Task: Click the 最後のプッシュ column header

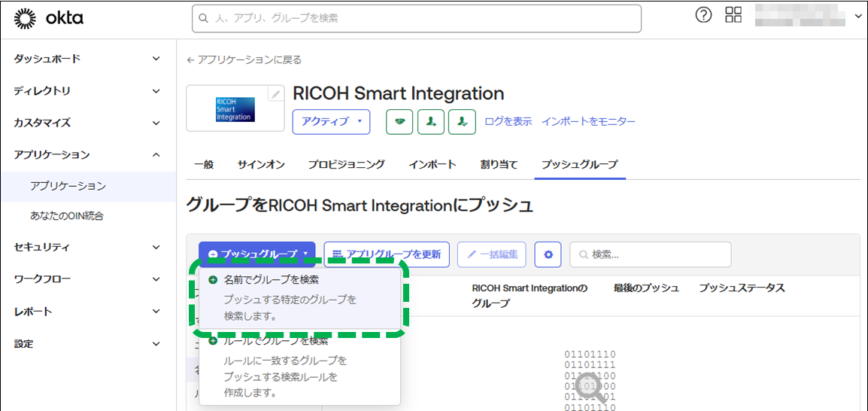Action: pos(646,288)
